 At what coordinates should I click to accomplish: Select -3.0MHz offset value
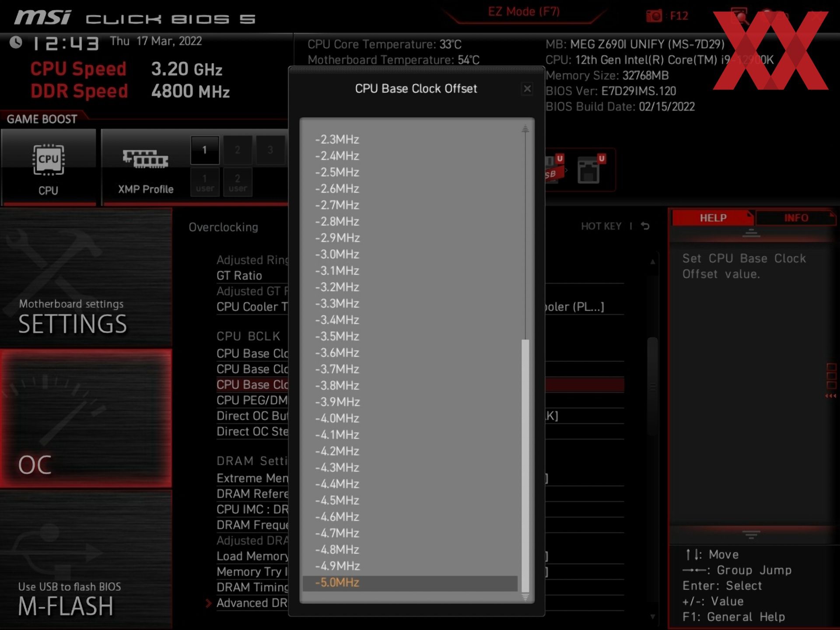[337, 254]
